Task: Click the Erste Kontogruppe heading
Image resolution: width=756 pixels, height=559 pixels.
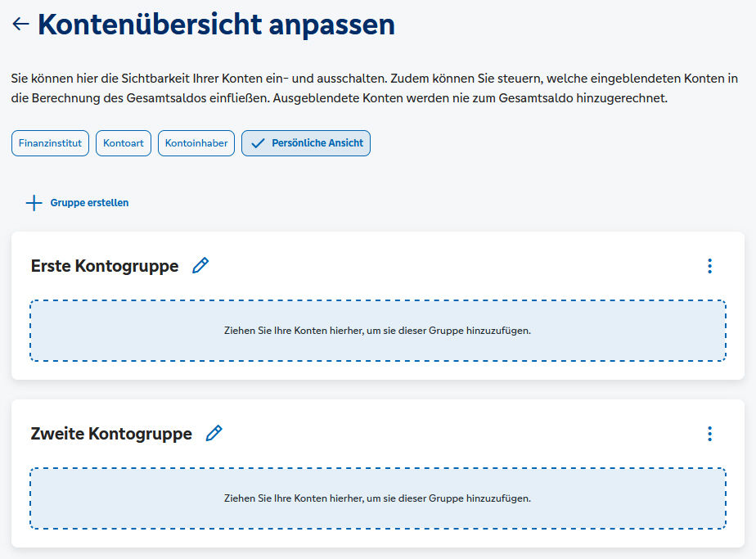Action: [x=105, y=266]
